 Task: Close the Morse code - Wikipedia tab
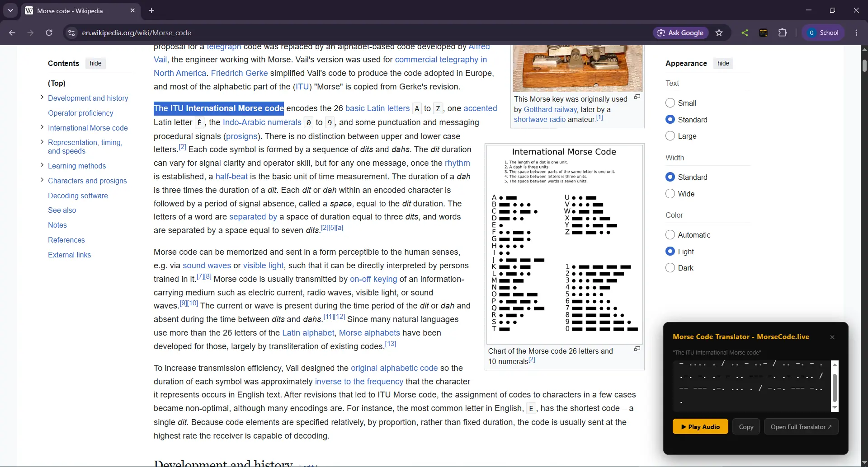click(132, 10)
